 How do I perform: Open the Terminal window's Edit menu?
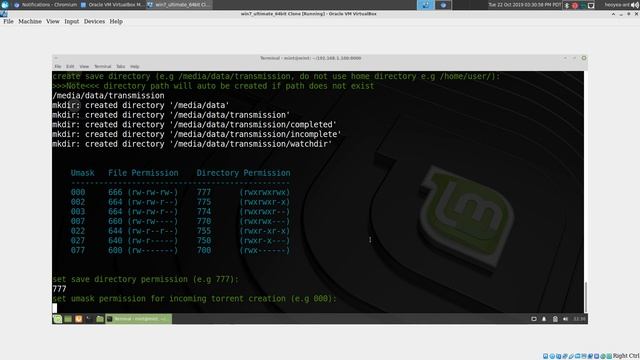tap(70, 67)
